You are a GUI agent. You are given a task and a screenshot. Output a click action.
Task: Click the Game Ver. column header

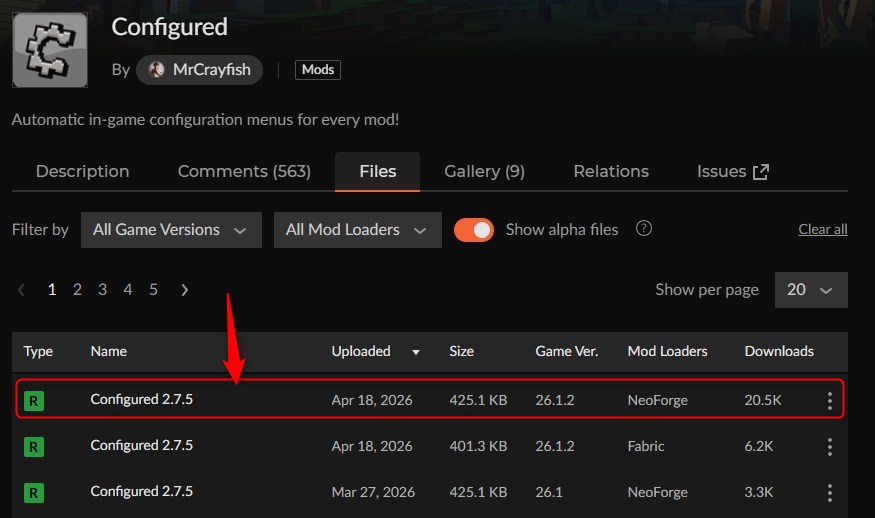click(566, 351)
